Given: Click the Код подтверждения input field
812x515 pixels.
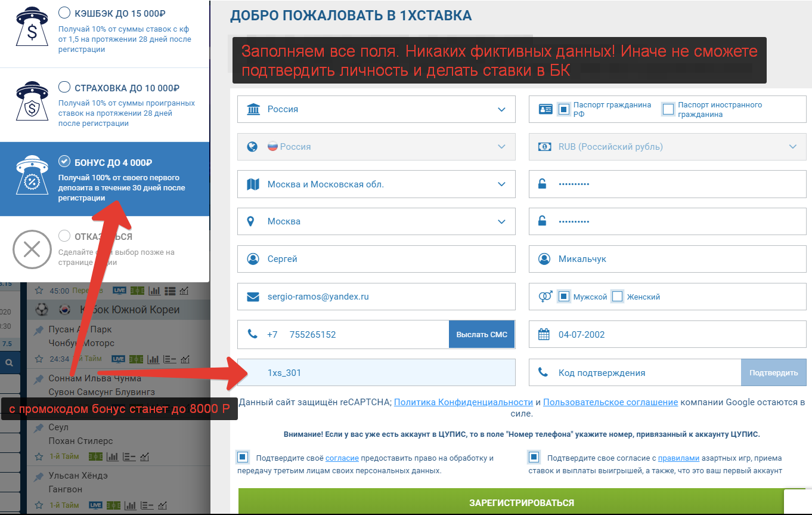Looking at the screenshot, I should tap(635, 372).
